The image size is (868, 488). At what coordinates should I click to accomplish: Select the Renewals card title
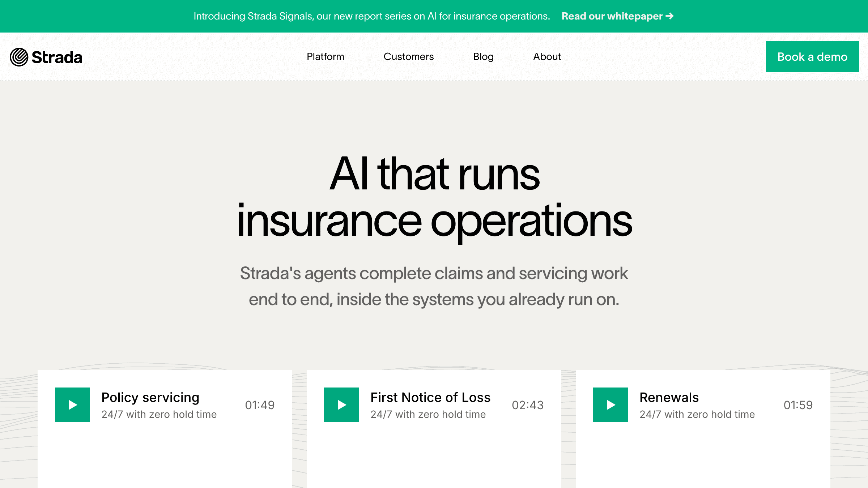click(x=669, y=397)
